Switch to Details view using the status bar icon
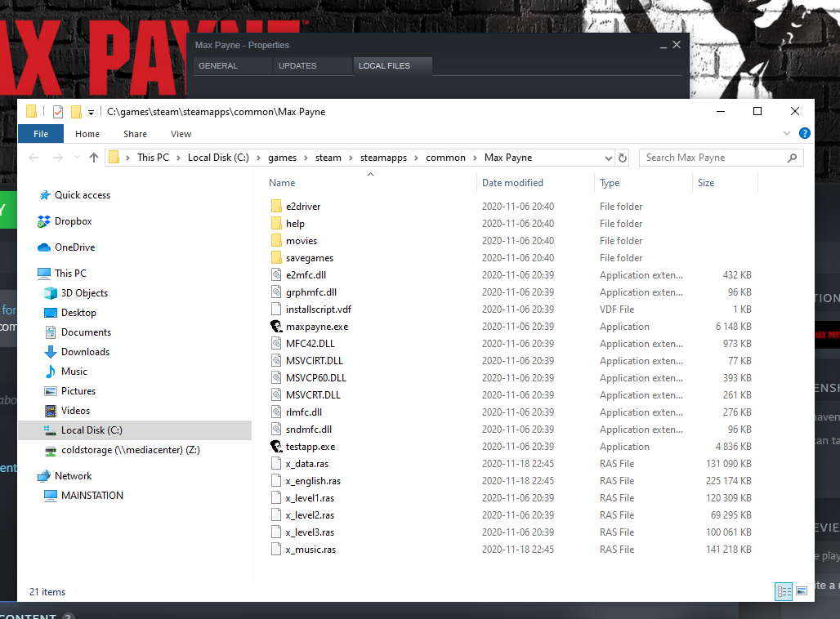Viewport: 840px width, 619px height. 784,590
